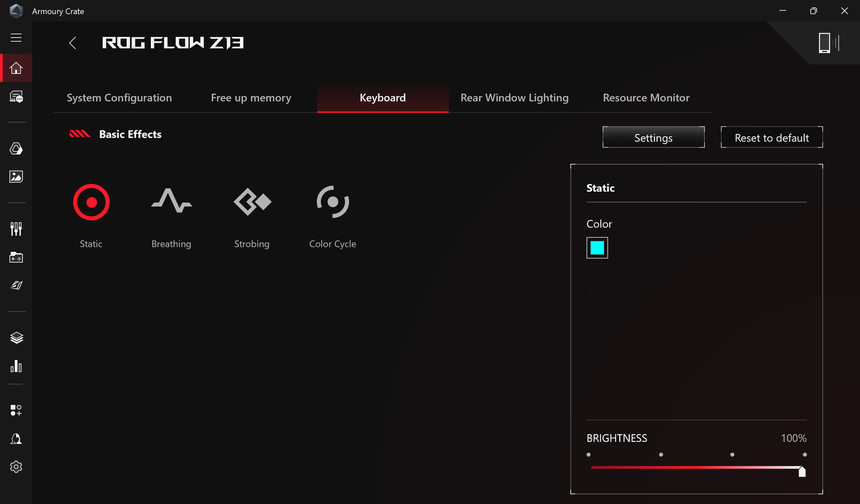Viewport: 860px width, 504px height.
Task: Switch to the System Configuration tab
Action: (119, 98)
